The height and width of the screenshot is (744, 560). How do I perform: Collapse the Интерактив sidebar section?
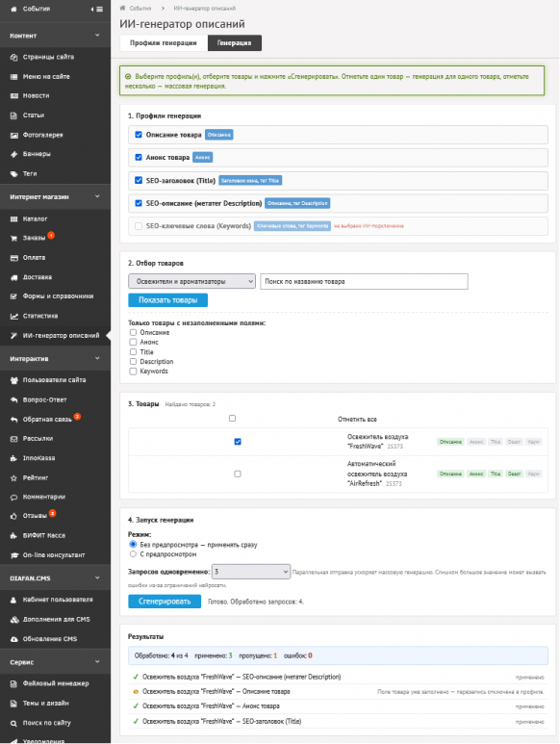point(97,358)
